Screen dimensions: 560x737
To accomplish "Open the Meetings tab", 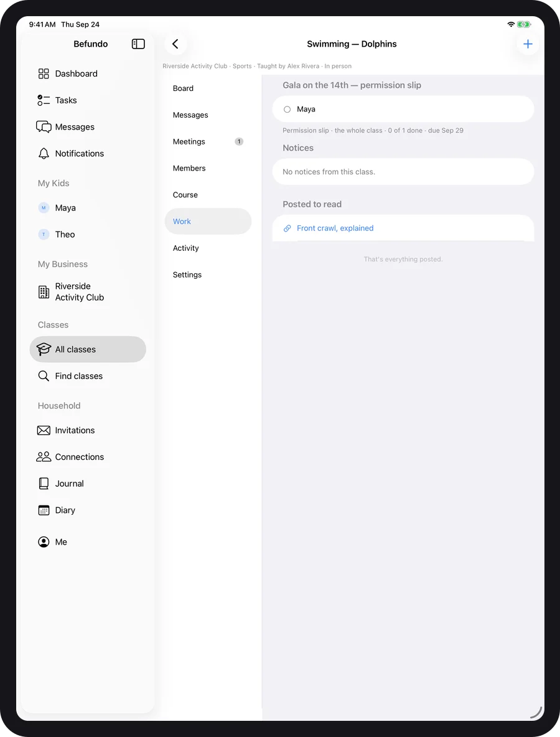I will (x=208, y=141).
